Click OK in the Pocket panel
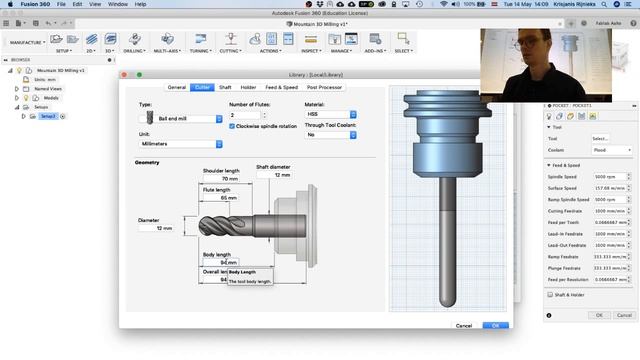 (599, 316)
